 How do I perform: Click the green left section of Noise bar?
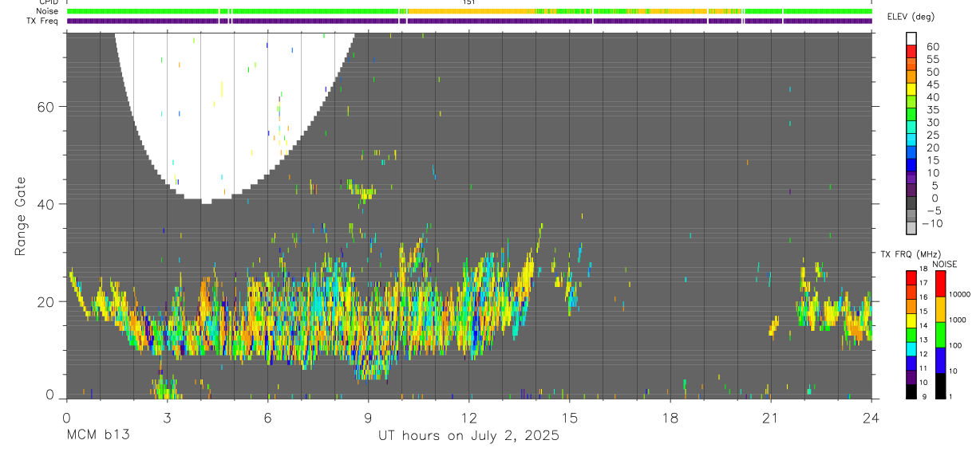(235, 12)
